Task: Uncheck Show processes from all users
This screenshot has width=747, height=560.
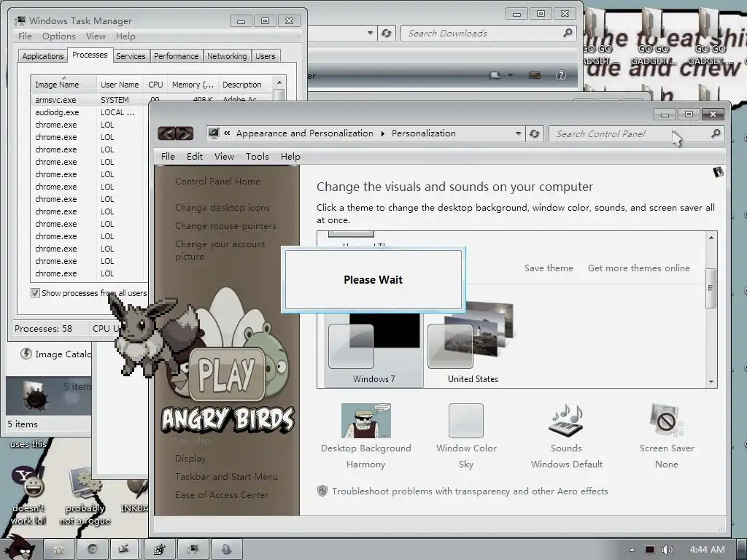Action: [35, 293]
